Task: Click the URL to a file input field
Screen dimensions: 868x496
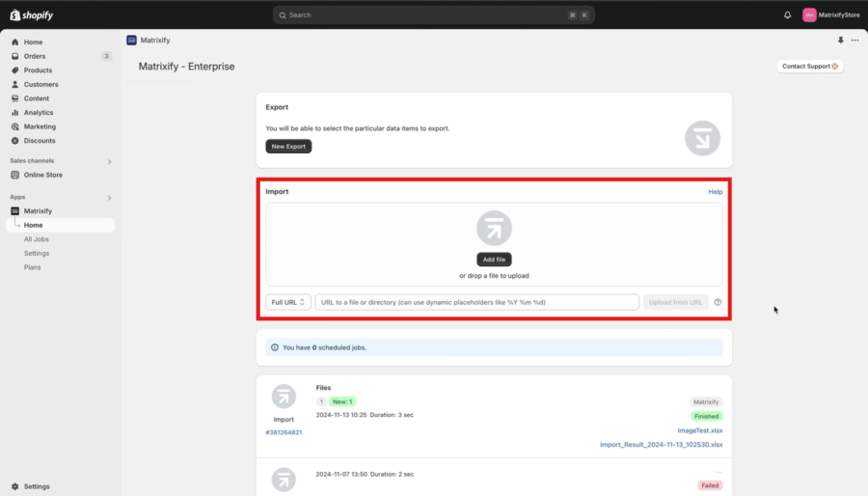Action: coord(476,302)
